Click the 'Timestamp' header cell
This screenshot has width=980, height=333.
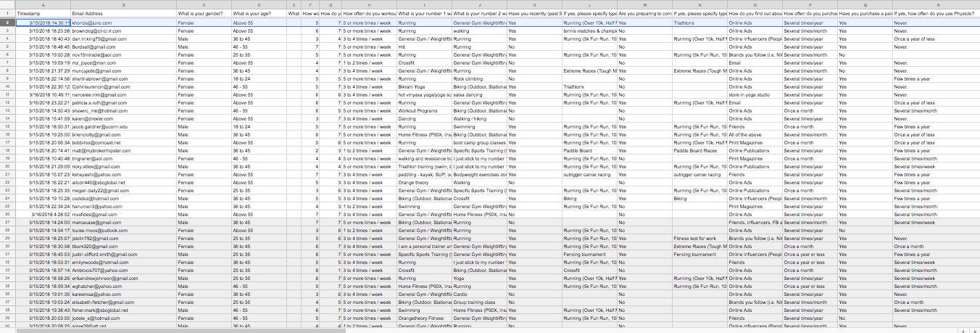(x=42, y=14)
